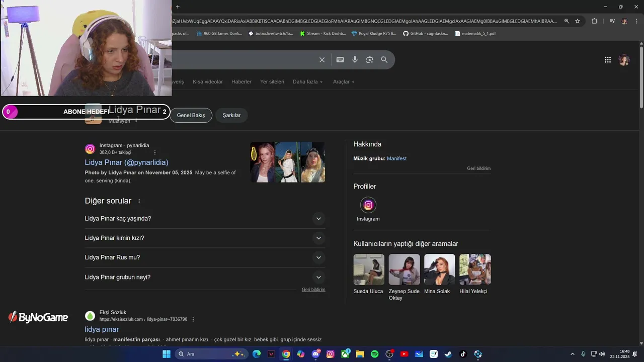This screenshot has width=644, height=362.
Task: Open '960 GB James Donk...' bookmark
Action: tap(219, 34)
